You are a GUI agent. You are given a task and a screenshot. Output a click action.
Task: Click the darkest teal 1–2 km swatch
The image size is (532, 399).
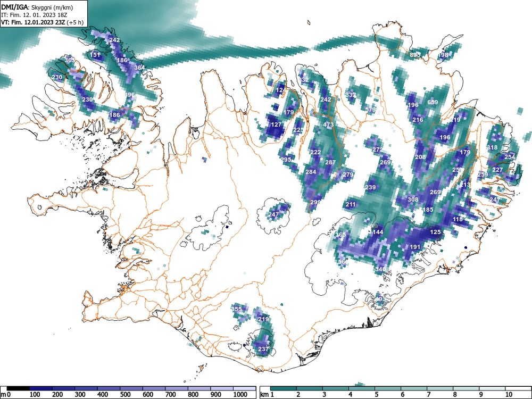(x=284, y=388)
